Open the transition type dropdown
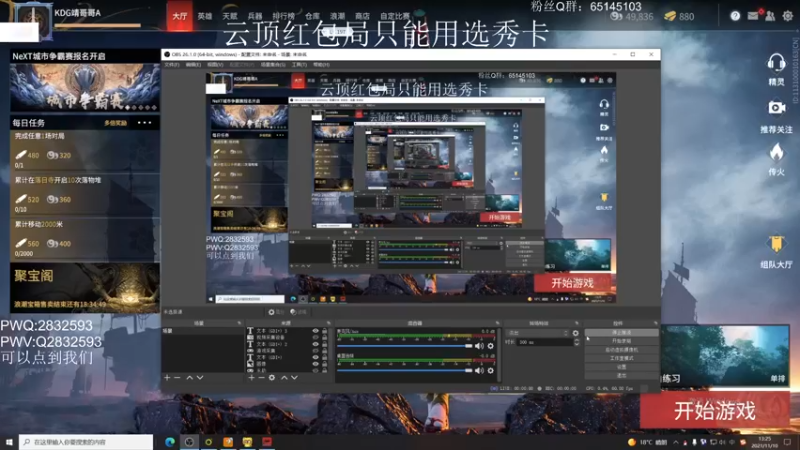Viewport: 800px width, 450px height. click(x=537, y=333)
